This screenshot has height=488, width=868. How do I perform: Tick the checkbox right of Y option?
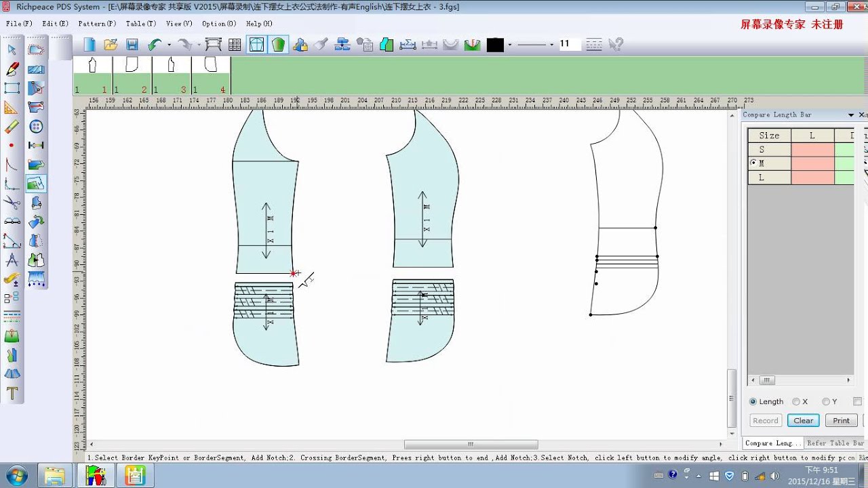click(x=857, y=402)
